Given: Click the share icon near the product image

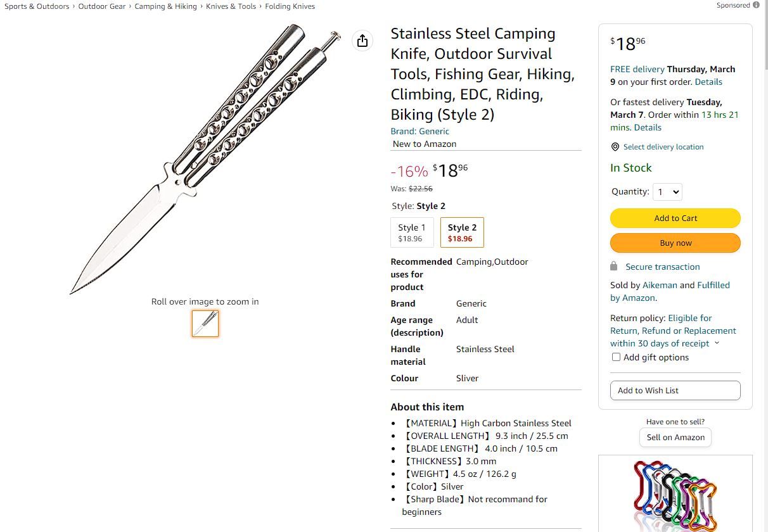Looking at the screenshot, I should click(x=362, y=40).
